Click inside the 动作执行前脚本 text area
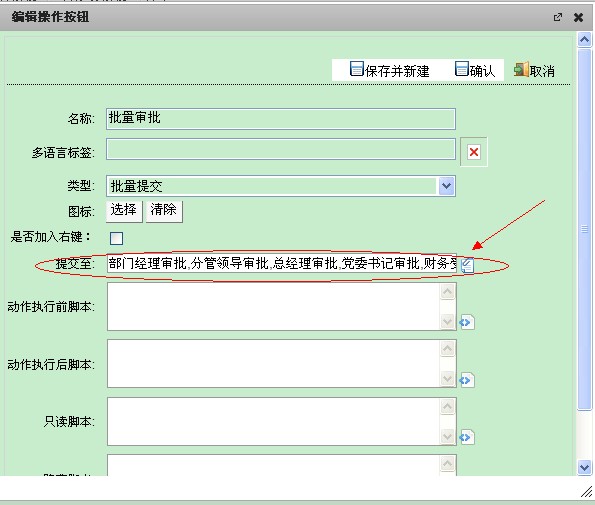The width and height of the screenshot is (595, 505). point(274,307)
